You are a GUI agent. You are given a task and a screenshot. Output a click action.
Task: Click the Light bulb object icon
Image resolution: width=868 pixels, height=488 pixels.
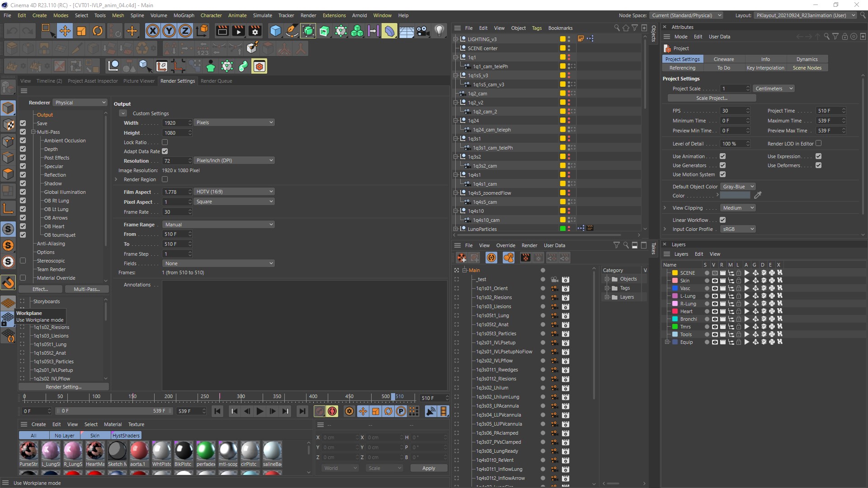tap(439, 31)
